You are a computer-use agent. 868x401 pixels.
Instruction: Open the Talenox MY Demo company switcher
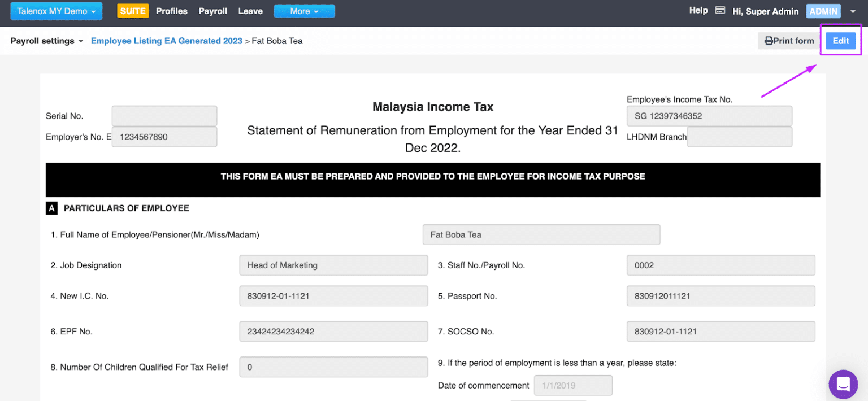[x=56, y=11]
